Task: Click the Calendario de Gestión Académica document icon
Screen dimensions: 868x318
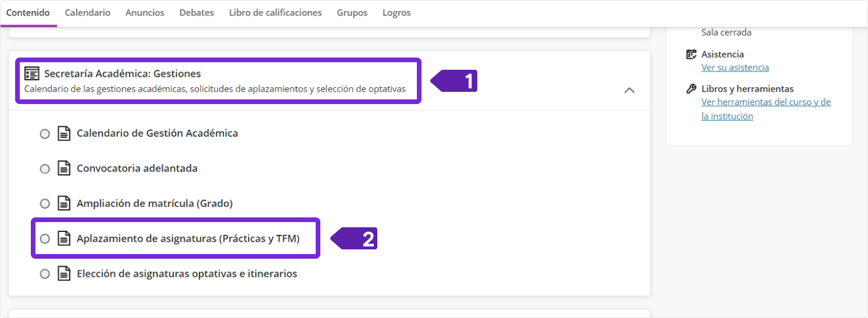Action: (x=64, y=134)
